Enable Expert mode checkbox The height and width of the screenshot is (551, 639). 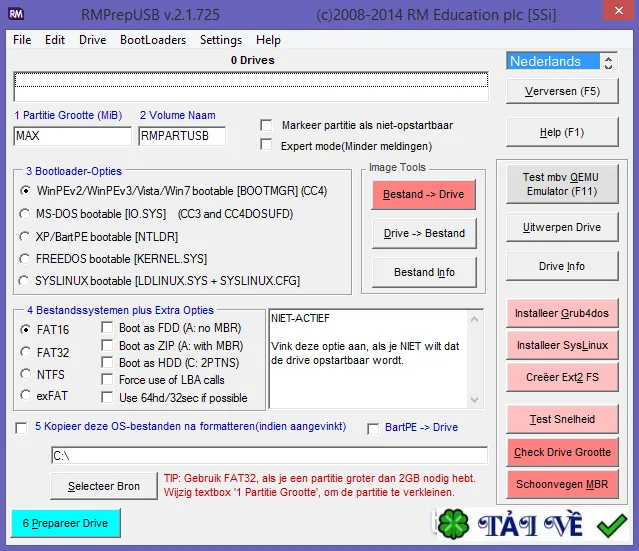[x=266, y=145]
